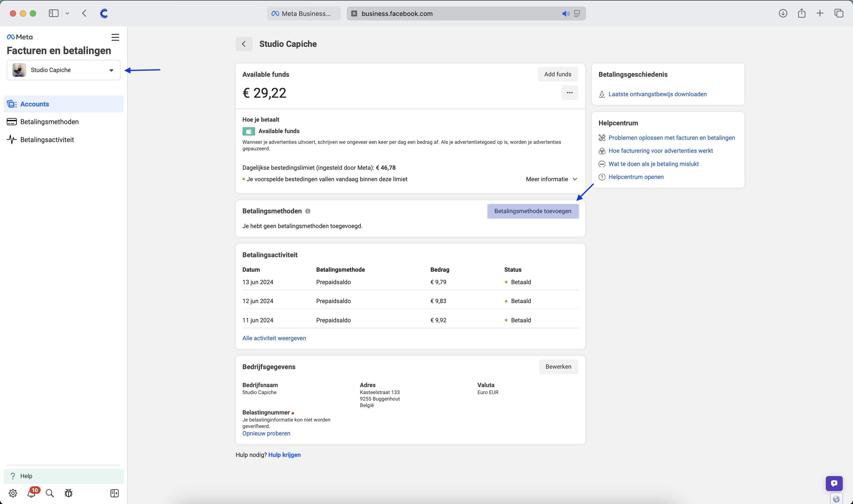Click Helpcentrum openen link

(636, 177)
